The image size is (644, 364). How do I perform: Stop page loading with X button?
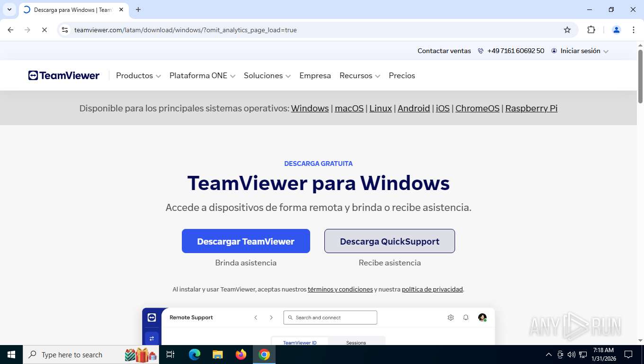tap(44, 30)
